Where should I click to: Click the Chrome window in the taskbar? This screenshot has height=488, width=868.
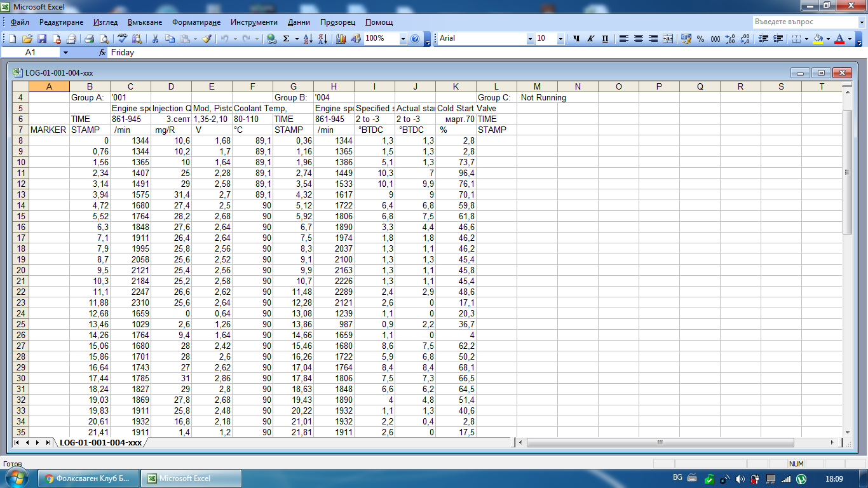click(88, 478)
